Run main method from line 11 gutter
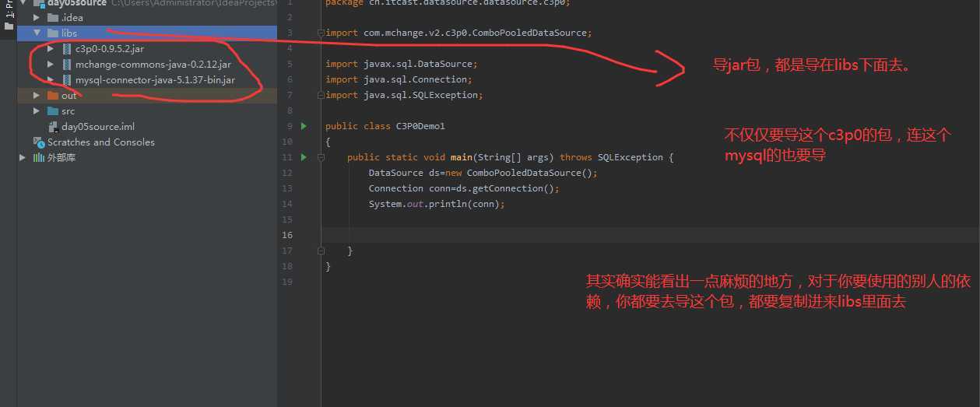Image resolution: width=980 pixels, height=407 pixels. click(304, 157)
